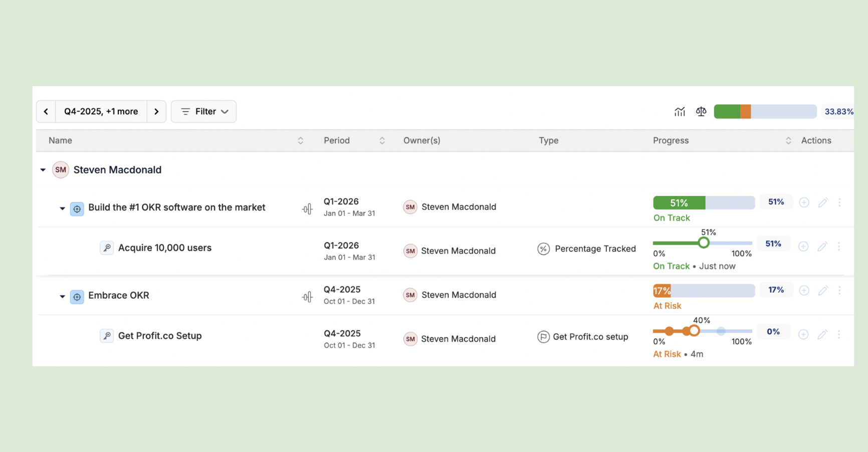Open the analytics chart icon
868x452 pixels.
point(679,111)
